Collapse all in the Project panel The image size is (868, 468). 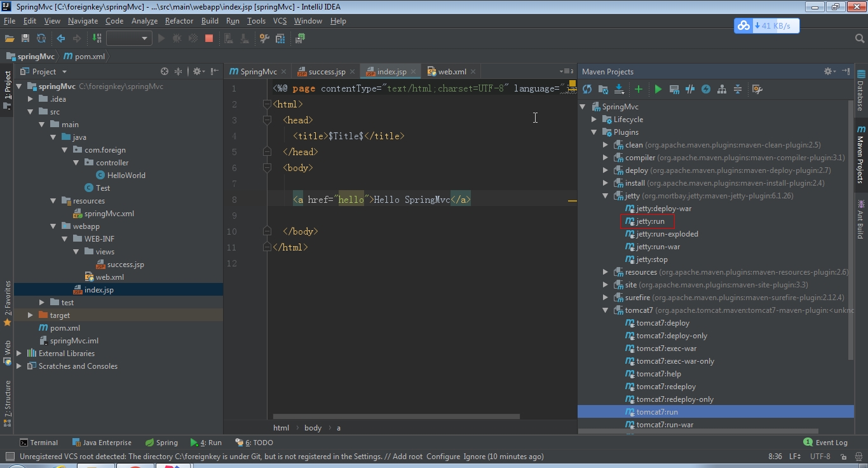tap(179, 71)
